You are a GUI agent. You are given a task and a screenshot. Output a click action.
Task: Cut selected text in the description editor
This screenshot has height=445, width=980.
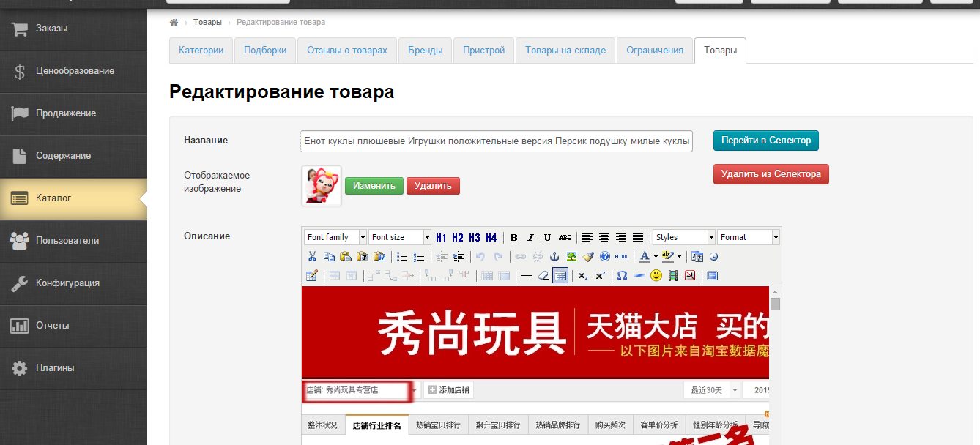point(312,257)
